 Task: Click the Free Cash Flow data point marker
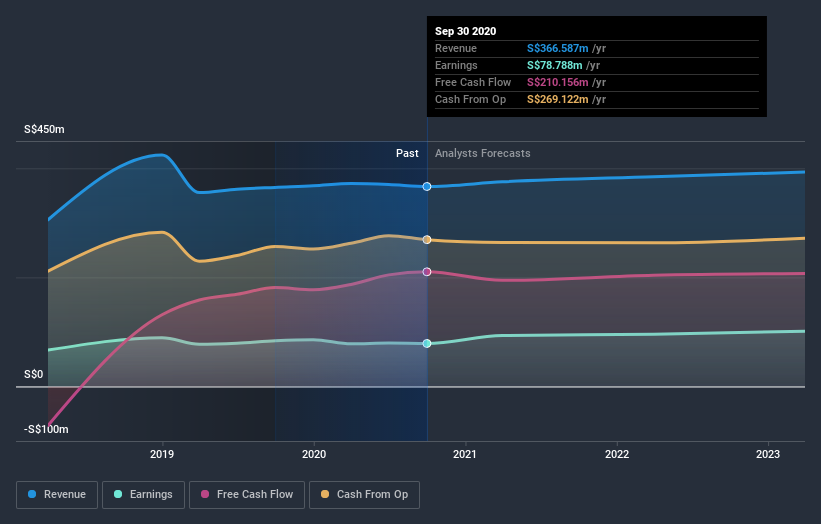click(427, 272)
